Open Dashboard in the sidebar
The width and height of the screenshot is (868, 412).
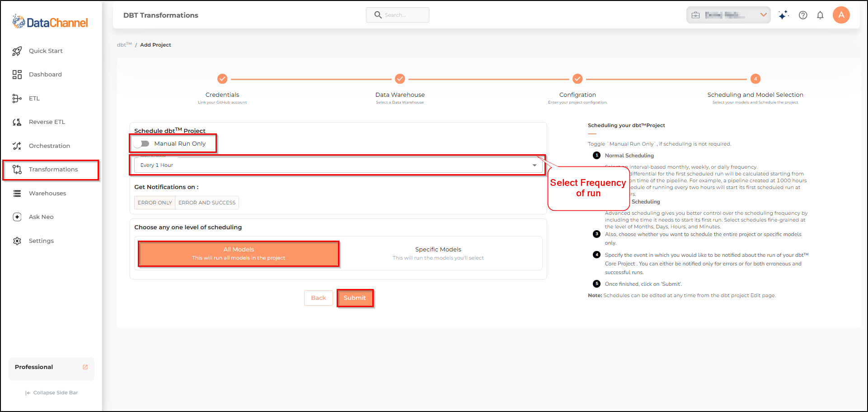[45, 75]
